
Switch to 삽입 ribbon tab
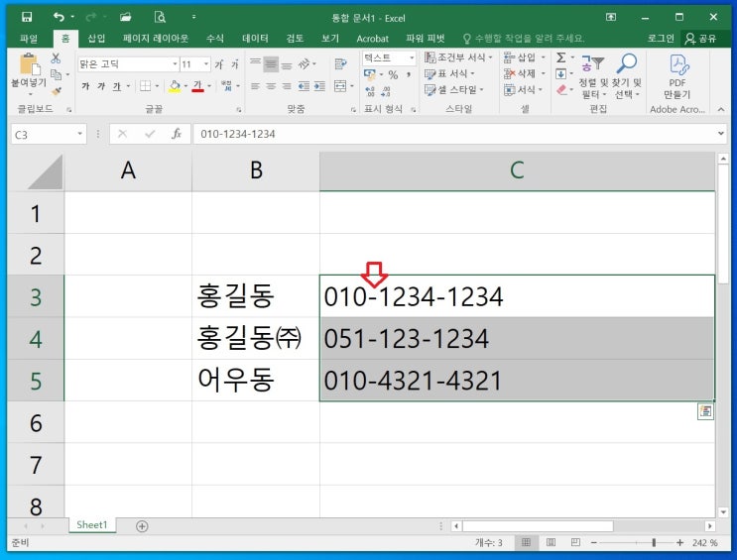click(x=96, y=39)
